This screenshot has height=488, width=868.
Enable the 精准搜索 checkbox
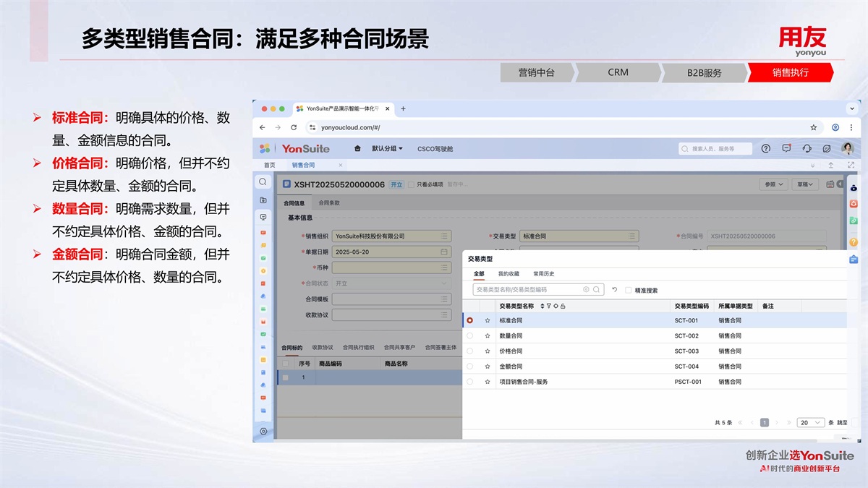[628, 290]
